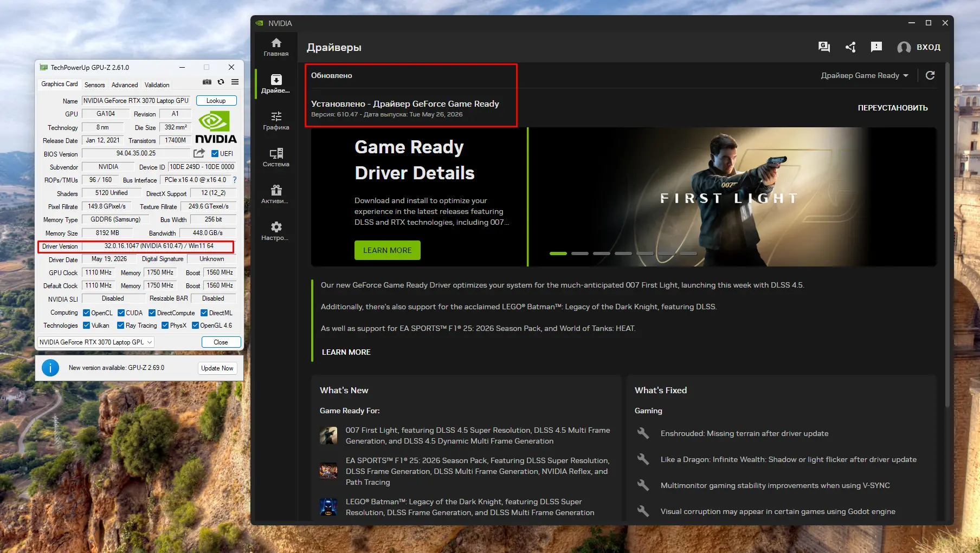
Task: Click the Memory Size value 8192 MB
Action: (x=107, y=233)
